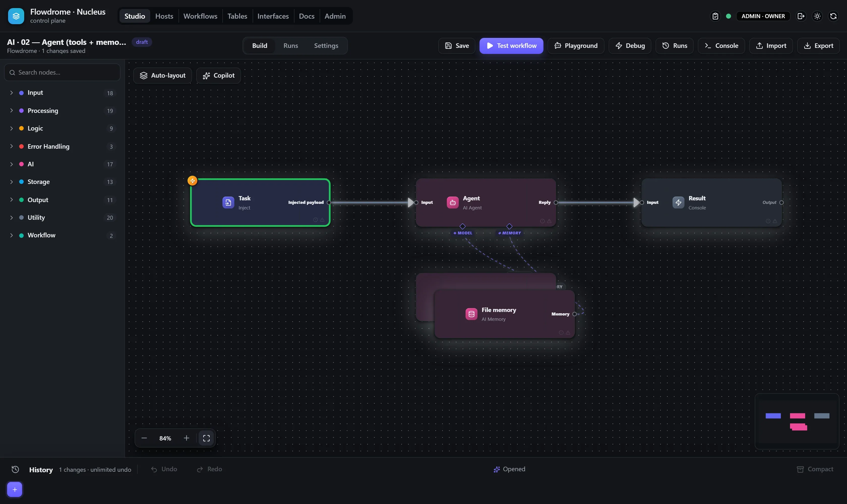The width and height of the screenshot is (847, 504).
Task: Click the Result node console icon
Action: tap(678, 202)
